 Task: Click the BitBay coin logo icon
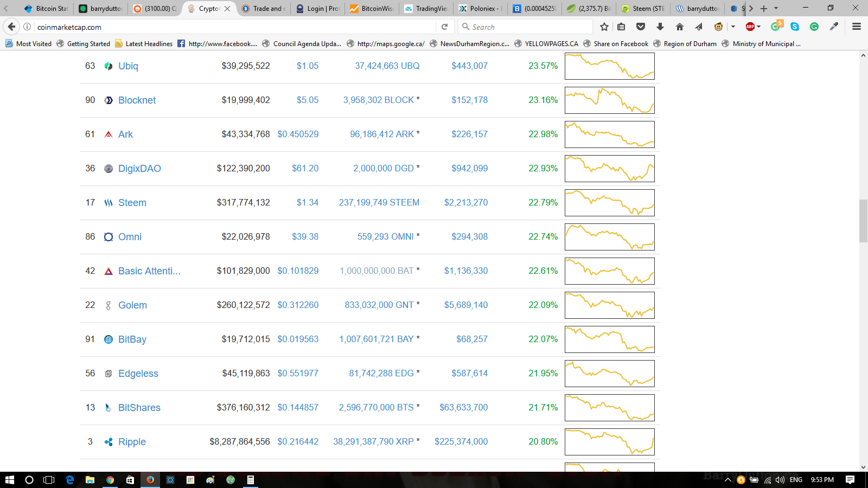(x=108, y=339)
